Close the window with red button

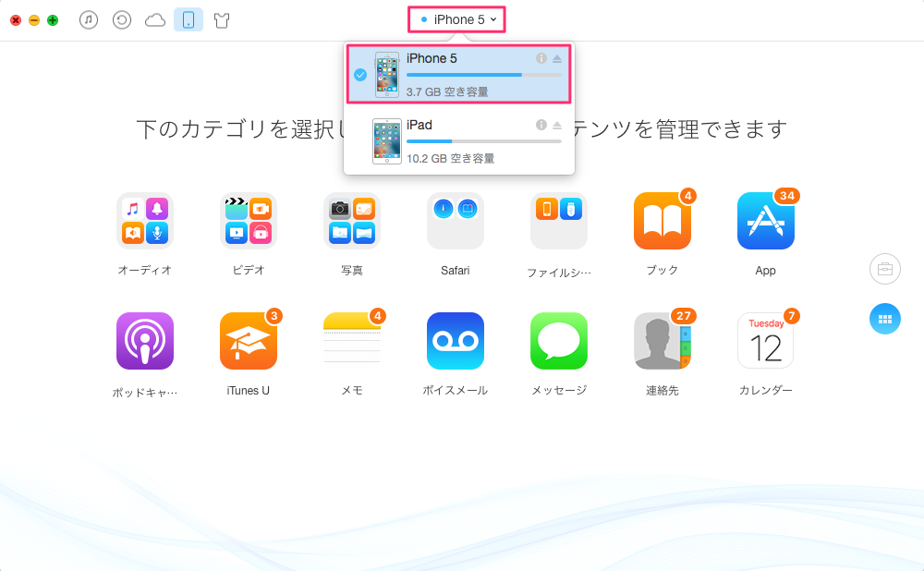(16, 20)
